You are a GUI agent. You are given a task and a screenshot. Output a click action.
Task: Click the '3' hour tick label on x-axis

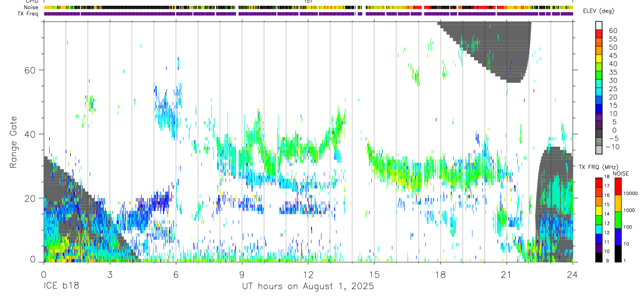pyautogui.click(x=110, y=274)
